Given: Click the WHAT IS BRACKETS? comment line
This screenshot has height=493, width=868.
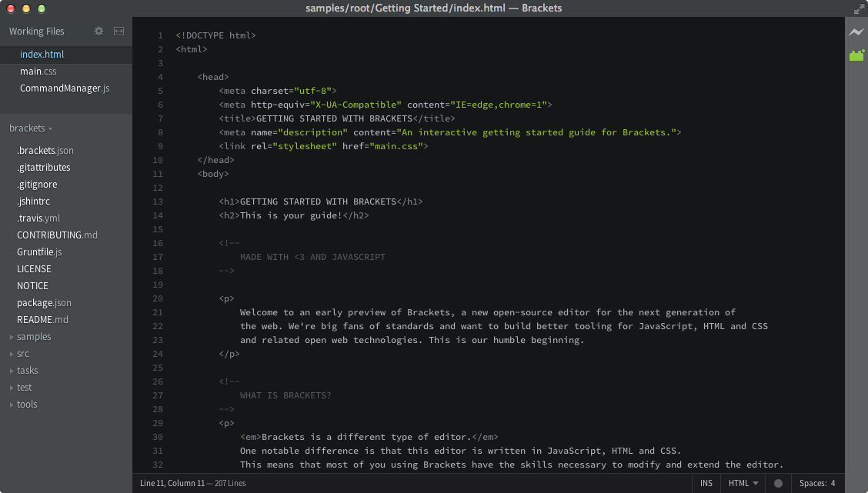Looking at the screenshot, I should click(x=285, y=395).
